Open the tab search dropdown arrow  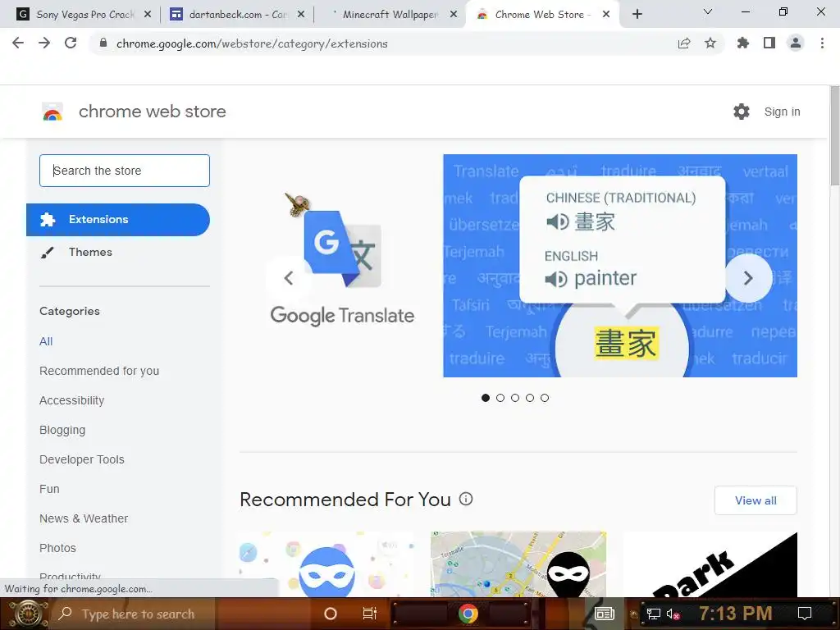coord(708,11)
